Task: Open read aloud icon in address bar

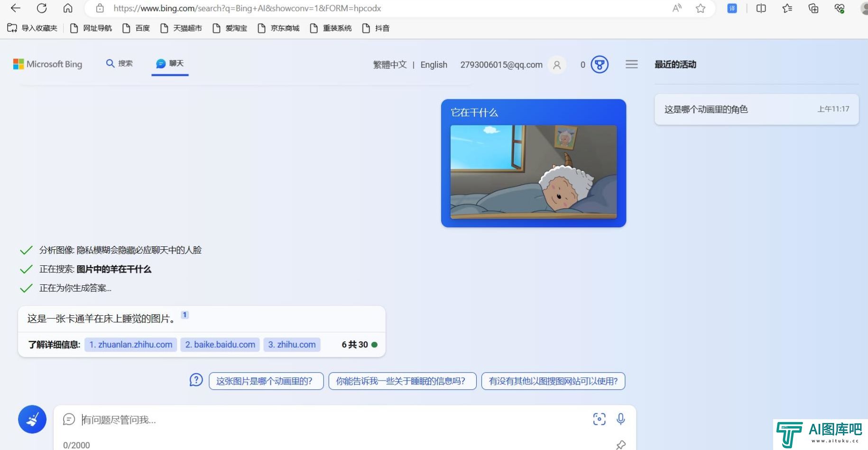Action: click(x=677, y=8)
